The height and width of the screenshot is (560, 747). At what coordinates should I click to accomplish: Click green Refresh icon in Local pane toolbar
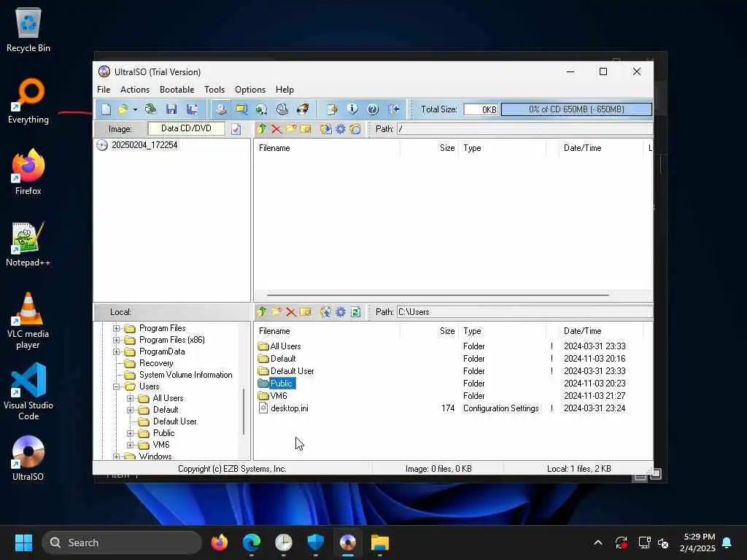(355, 312)
